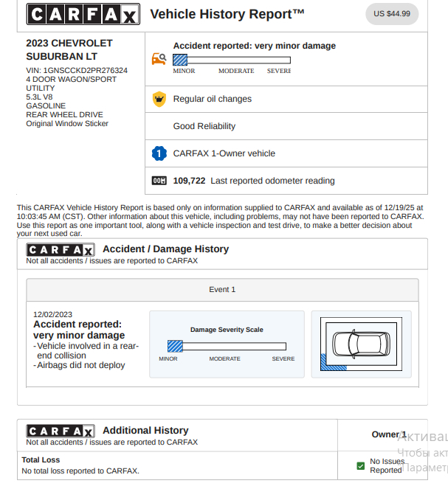Open the Original Window Sticker link
448x503 pixels.
tap(67, 124)
